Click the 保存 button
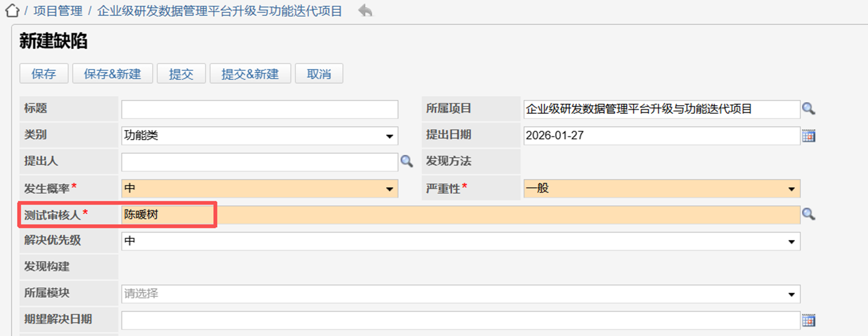Screen dimensions: 868x336 pyautogui.click(x=44, y=74)
